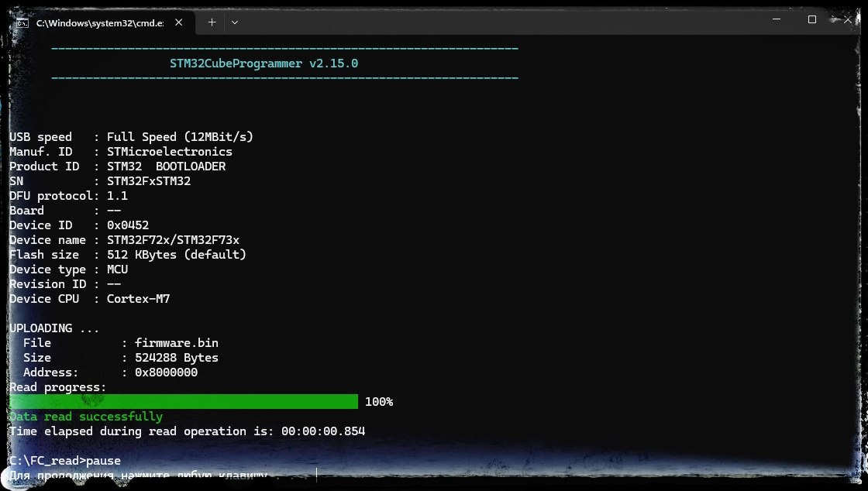Maximize the terminal window
The width and height of the screenshot is (868, 491).
pyautogui.click(x=812, y=20)
